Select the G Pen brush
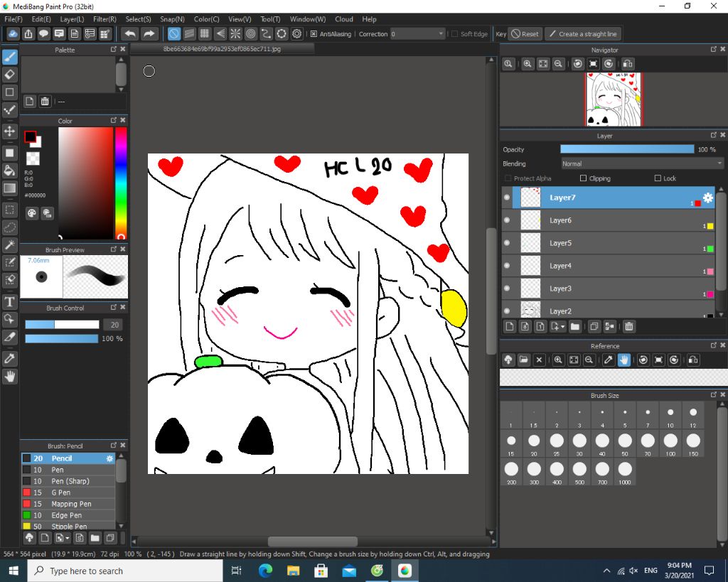 coord(68,492)
